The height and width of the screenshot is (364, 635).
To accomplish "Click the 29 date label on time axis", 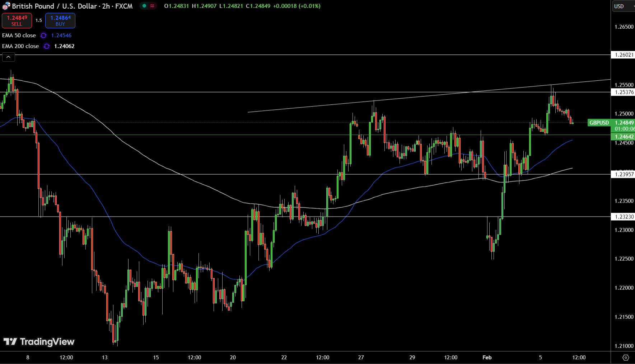I will coord(412,358).
